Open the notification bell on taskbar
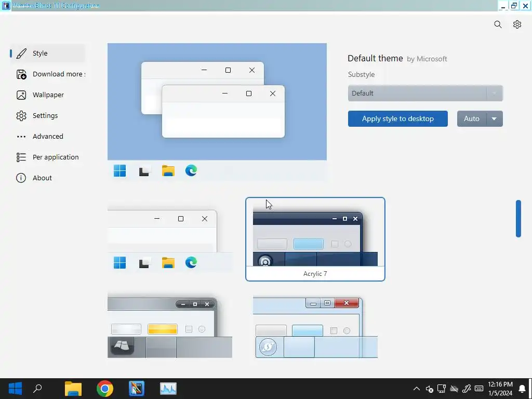 [x=522, y=389]
